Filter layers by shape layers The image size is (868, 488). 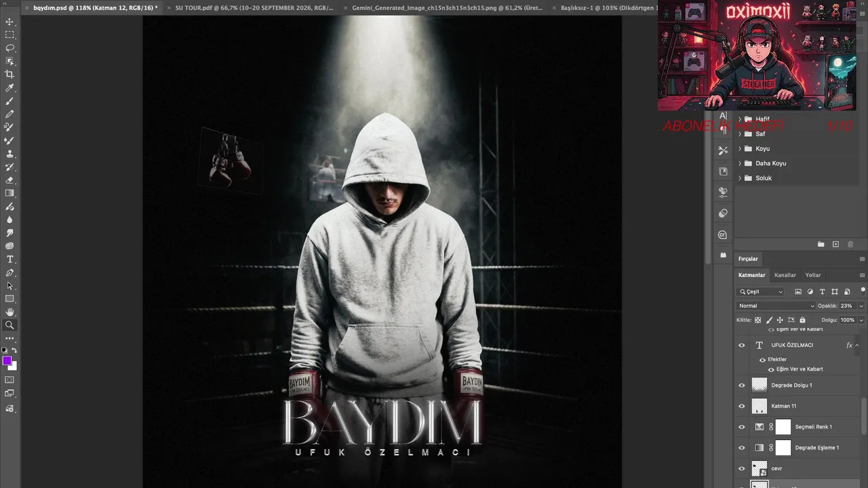(835, 291)
